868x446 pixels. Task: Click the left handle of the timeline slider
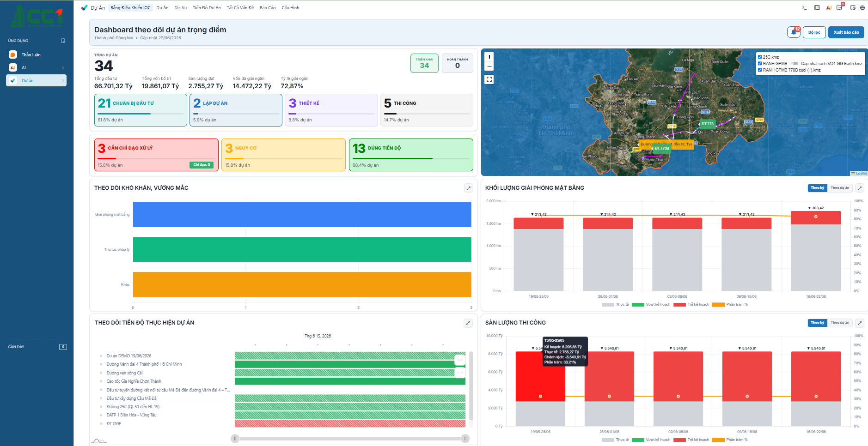(x=235, y=439)
